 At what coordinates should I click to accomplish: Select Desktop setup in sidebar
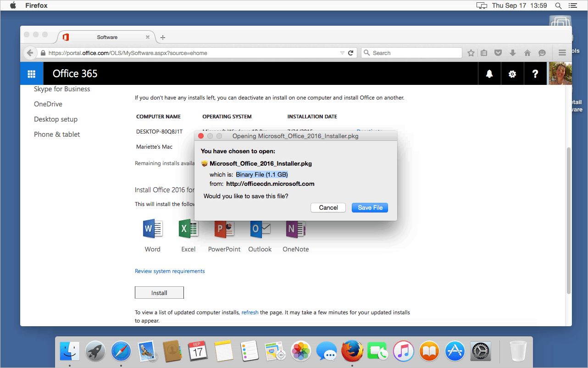pos(55,119)
